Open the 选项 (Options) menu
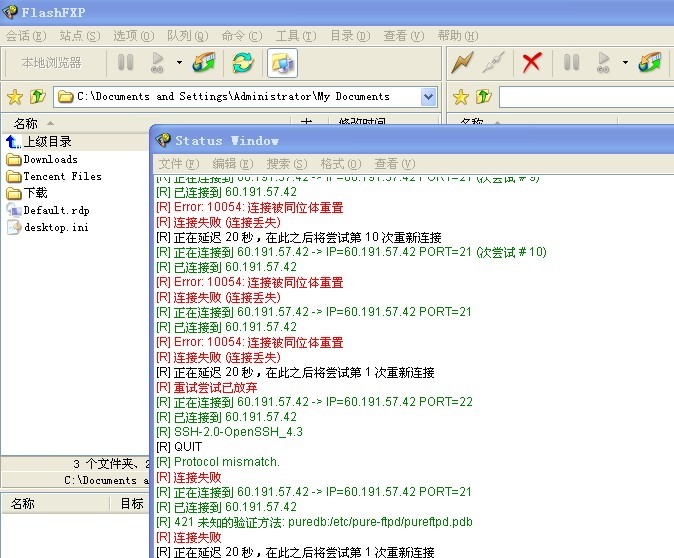The image size is (674, 558). [x=134, y=36]
